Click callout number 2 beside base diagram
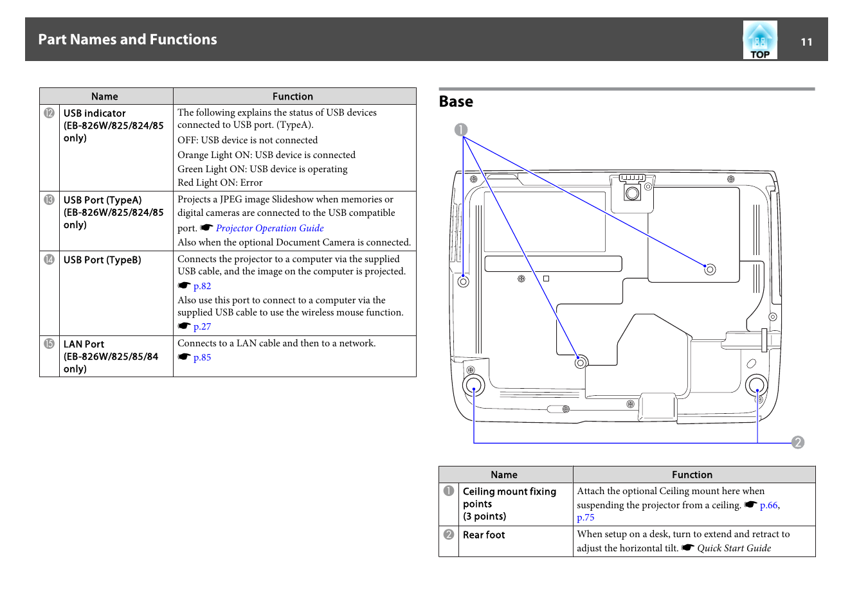Viewport: 868px width, 613px height. point(798,442)
